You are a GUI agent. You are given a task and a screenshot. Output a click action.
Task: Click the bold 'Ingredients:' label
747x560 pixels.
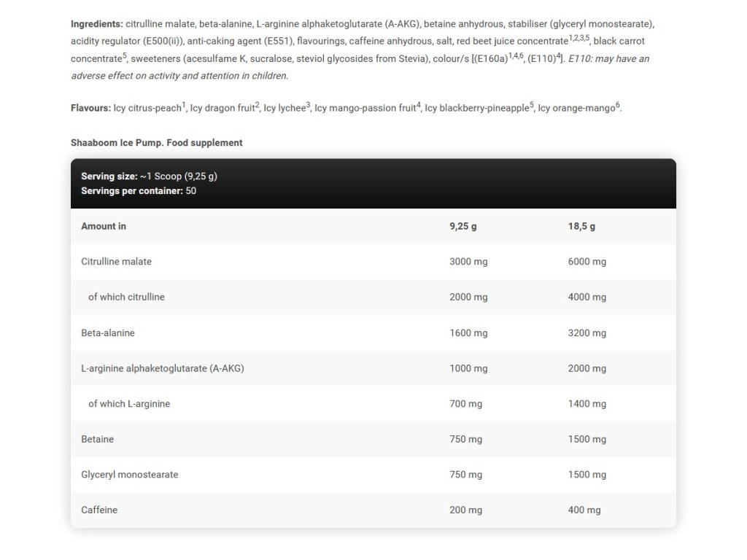coord(96,23)
